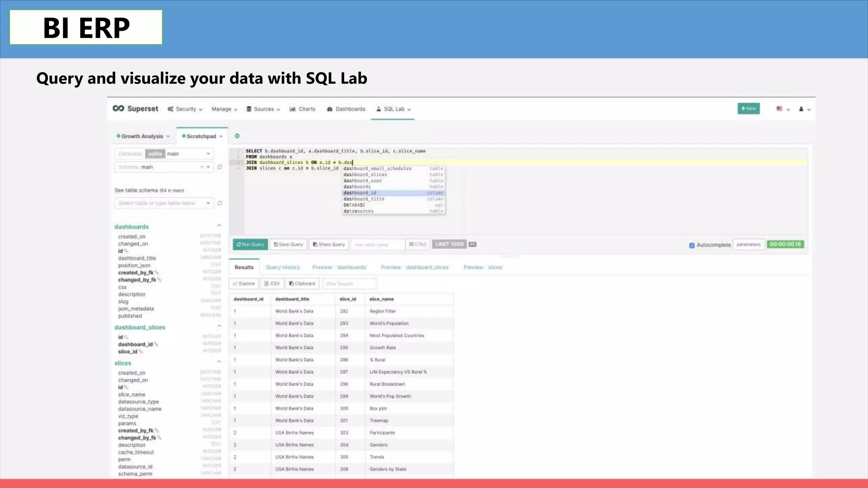The image size is (868, 488).
Task: Click the Superset logo
Action: tap(135, 109)
